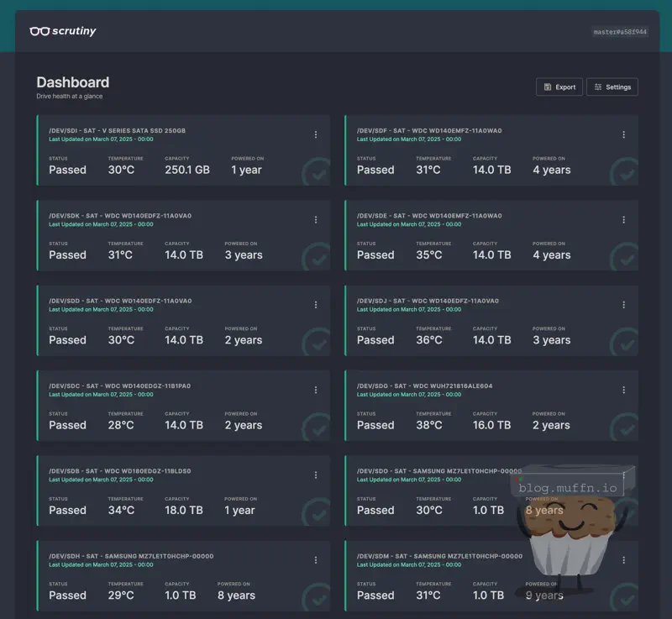Screen dimensions: 672x619
Task: Open the /dev/sdf three-dot menu
Action: pyautogui.click(x=623, y=134)
